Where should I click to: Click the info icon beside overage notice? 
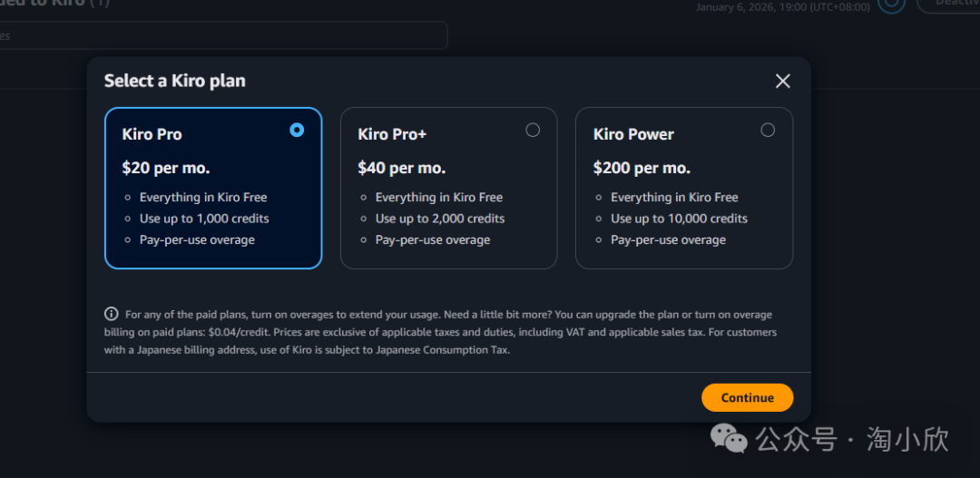[112, 314]
